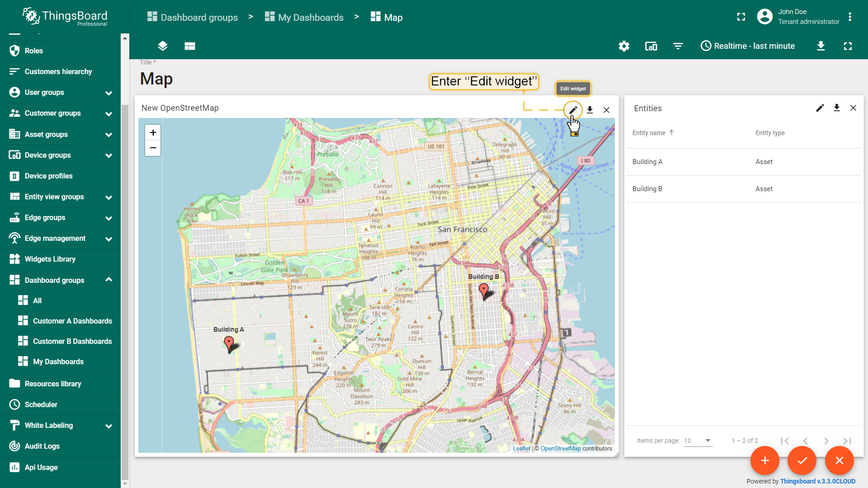Click the Edit widget pencil on map widget

click(x=573, y=110)
